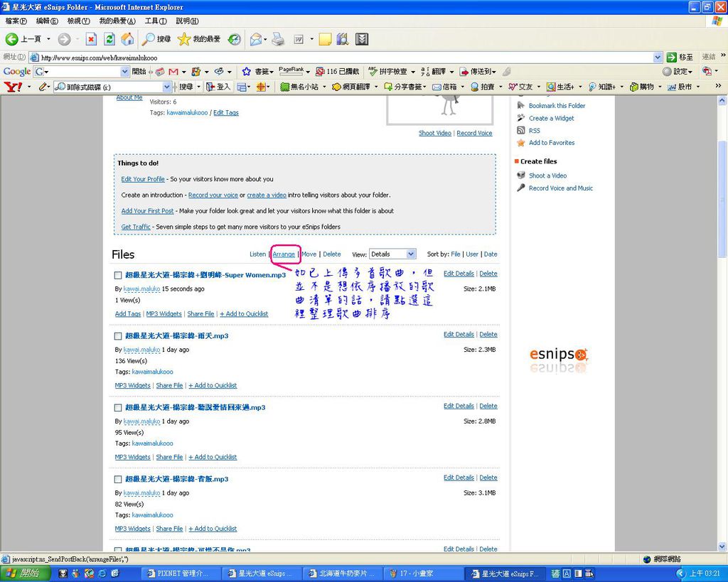Click the IE Back arrow button
This screenshot has height=582, width=728.
tap(12, 39)
